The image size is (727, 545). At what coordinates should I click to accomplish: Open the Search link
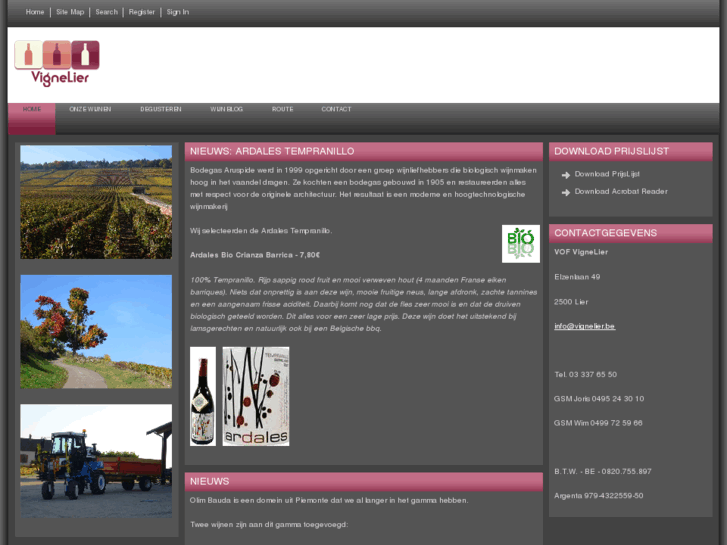tap(107, 12)
